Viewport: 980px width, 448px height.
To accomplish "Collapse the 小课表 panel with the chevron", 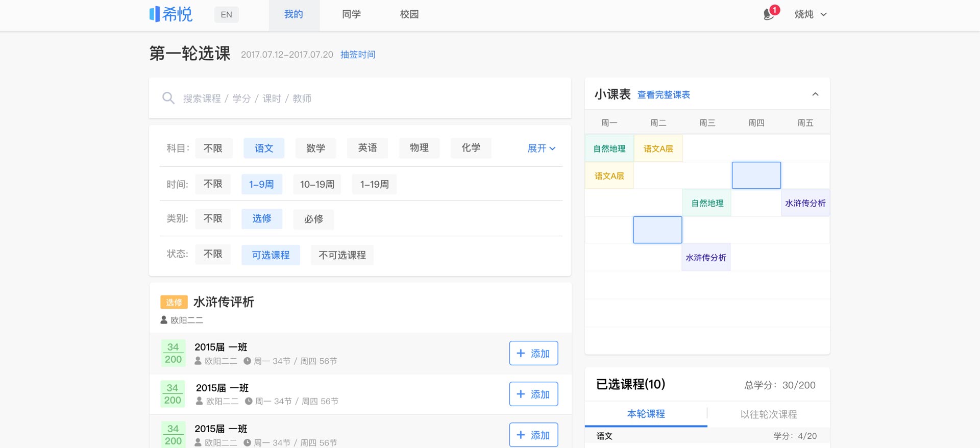I will tap(815, 94).
